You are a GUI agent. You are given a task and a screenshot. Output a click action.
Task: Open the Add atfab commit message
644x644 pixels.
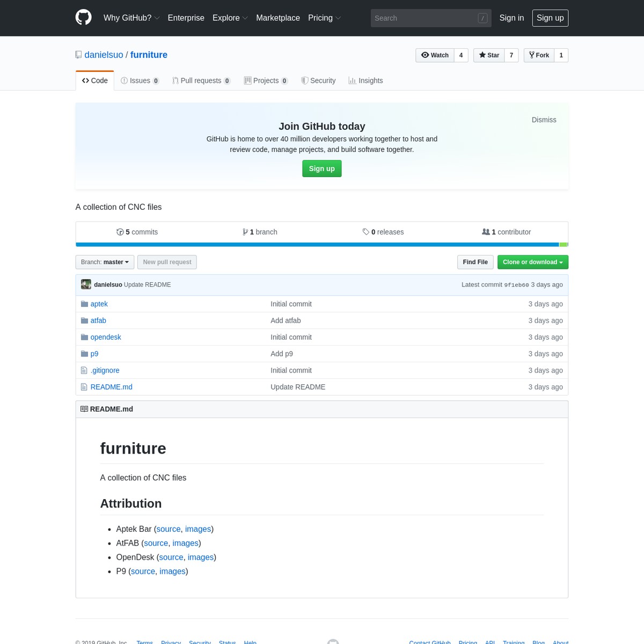[286, 320]
